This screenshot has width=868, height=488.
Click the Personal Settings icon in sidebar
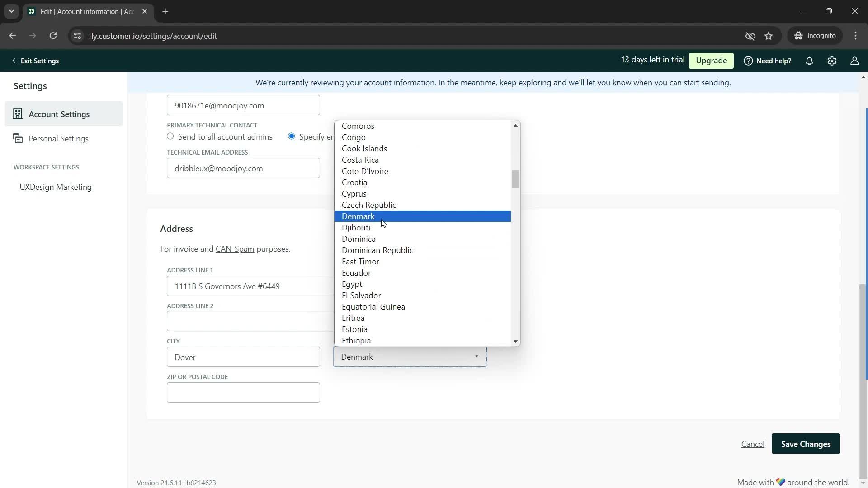point(17,139)
